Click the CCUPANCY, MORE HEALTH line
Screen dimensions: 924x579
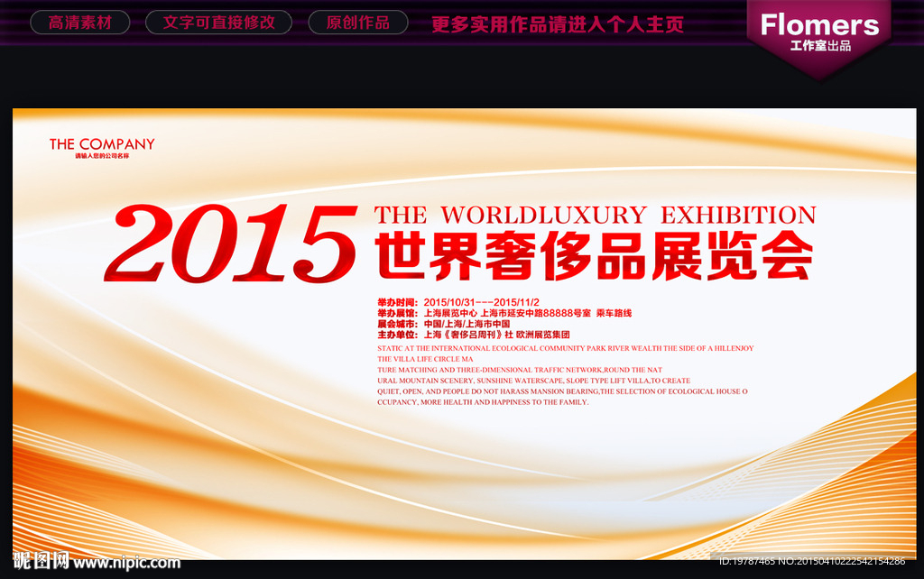tap(484, 402)
